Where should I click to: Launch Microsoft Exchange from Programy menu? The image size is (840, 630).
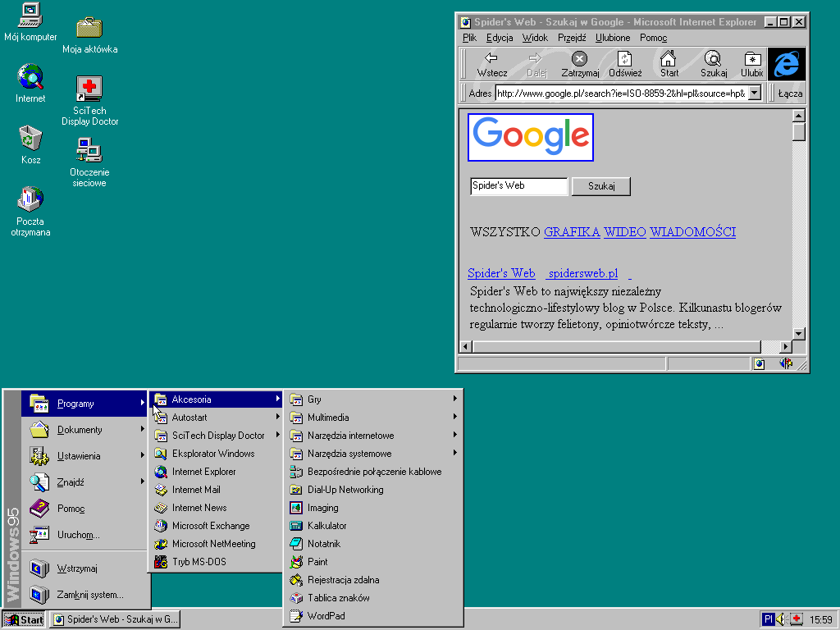217,526
